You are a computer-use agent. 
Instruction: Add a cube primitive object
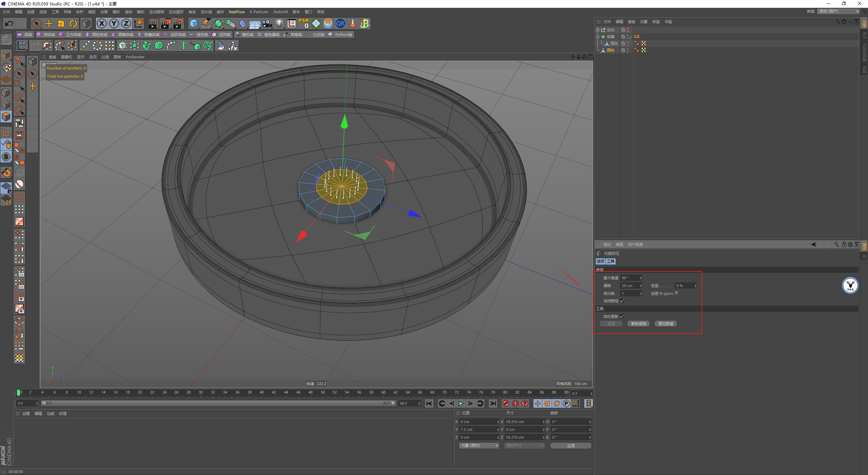194,23
